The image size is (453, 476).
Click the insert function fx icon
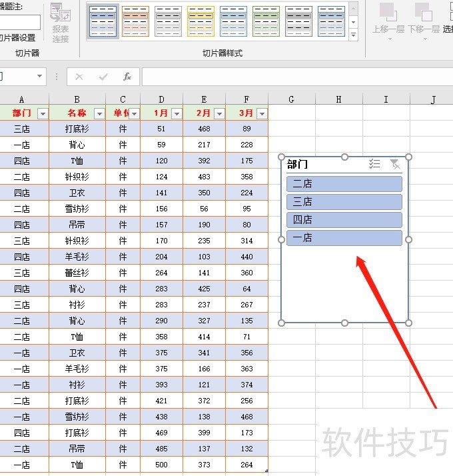click(x=127, y=77)
